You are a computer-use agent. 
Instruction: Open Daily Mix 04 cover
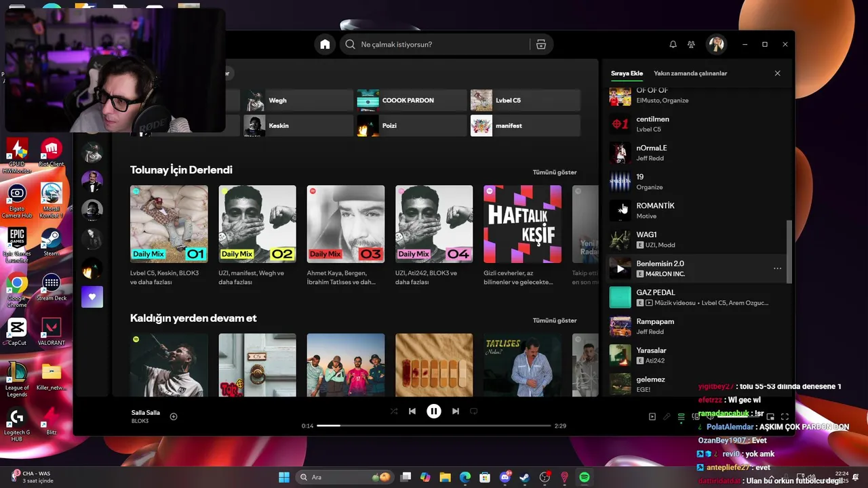(434, 224)
